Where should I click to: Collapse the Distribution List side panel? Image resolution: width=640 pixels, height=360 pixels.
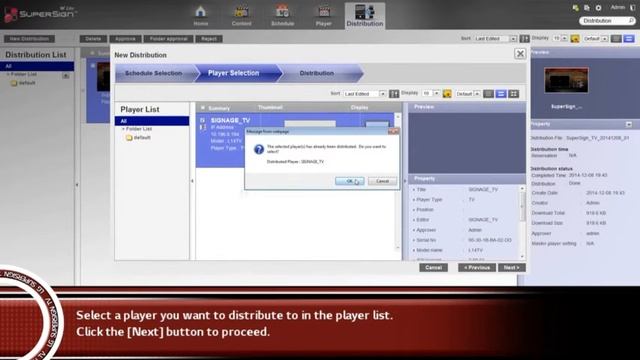[77, 185]
